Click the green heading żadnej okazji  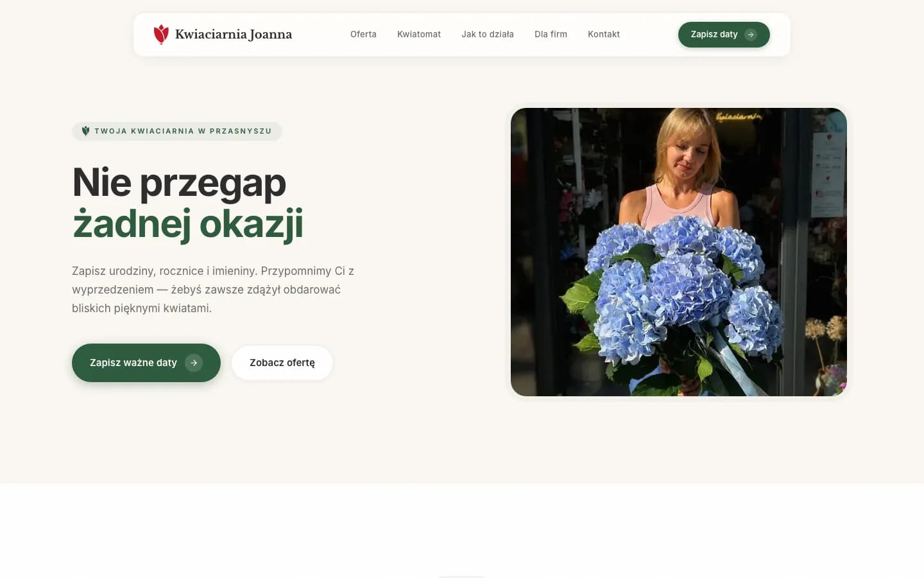coord(187,223)
